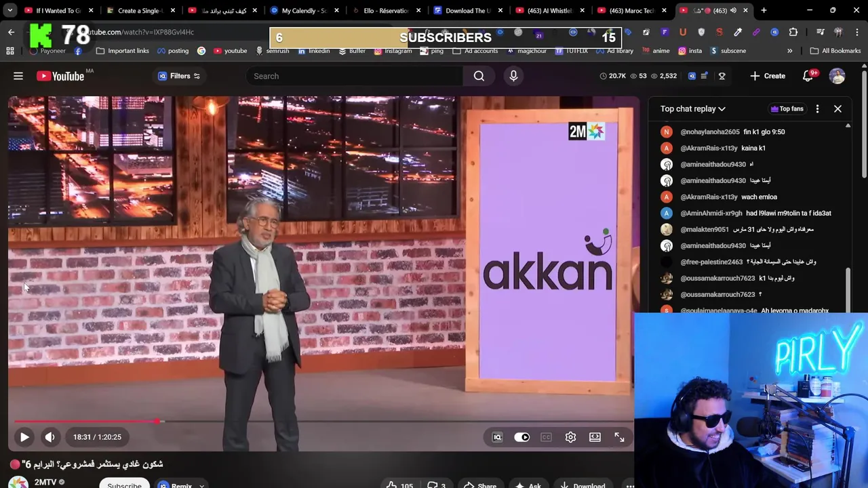Click the Create button
This screenshot has height=488, width=868.
coord(768,76)
